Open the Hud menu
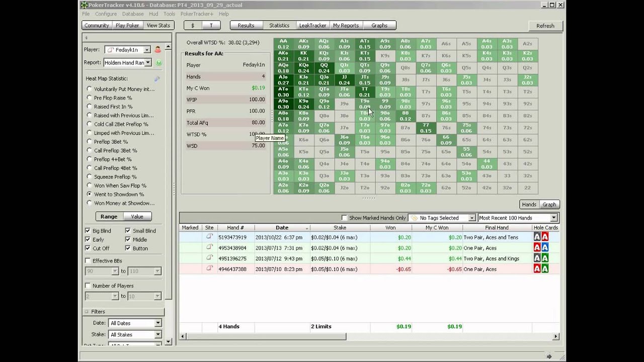Viewport: 644px width, 362px height. 153,14
